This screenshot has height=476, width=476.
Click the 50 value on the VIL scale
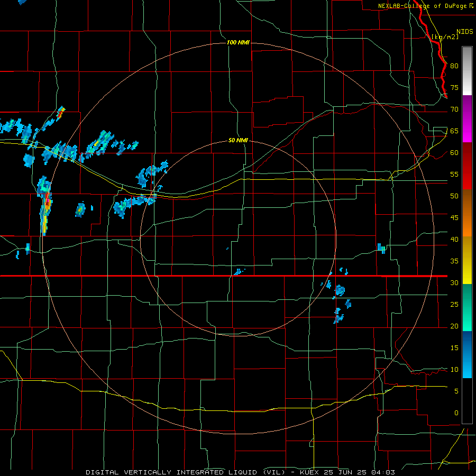pos(454,196)
